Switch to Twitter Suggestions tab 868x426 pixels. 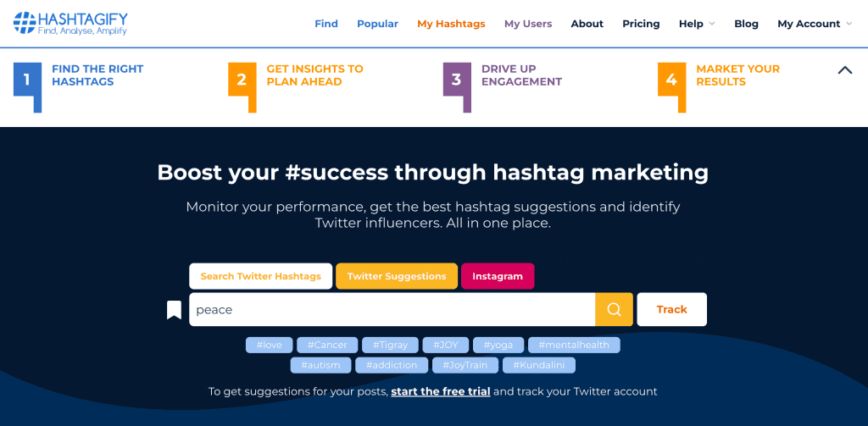[x=397, y=276]
